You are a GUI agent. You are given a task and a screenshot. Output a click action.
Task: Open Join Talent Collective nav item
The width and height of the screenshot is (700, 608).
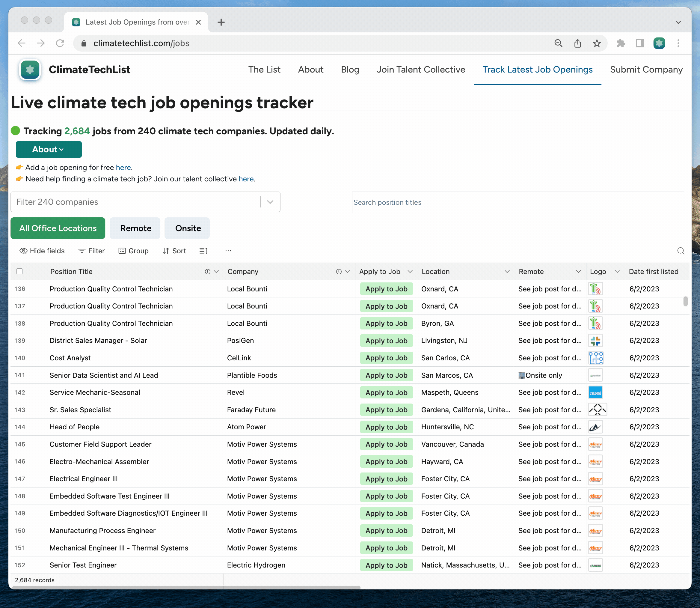click(421, 70)
